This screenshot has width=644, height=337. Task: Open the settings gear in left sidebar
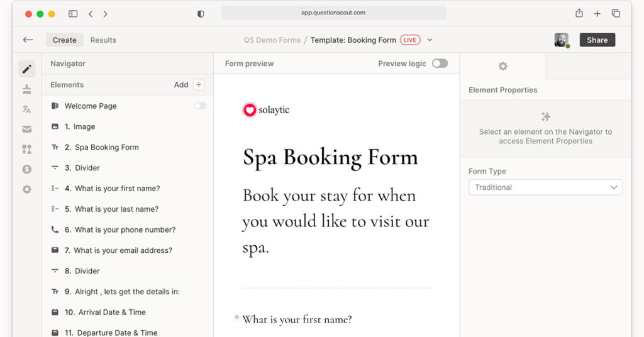(x=26, y=189)
